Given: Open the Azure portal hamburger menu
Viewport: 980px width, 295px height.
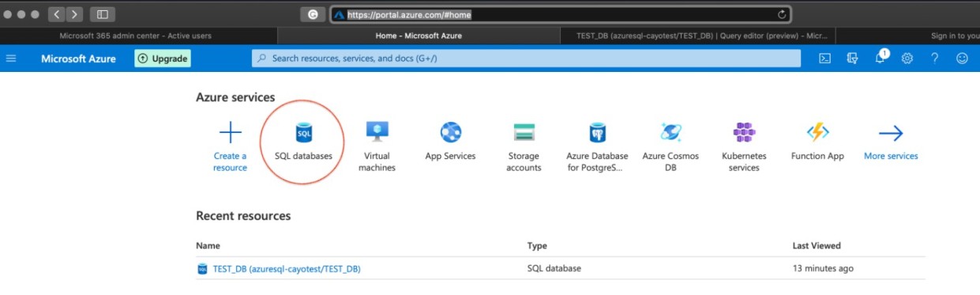Looking at the screenshot, I should (x=11, y=59).
